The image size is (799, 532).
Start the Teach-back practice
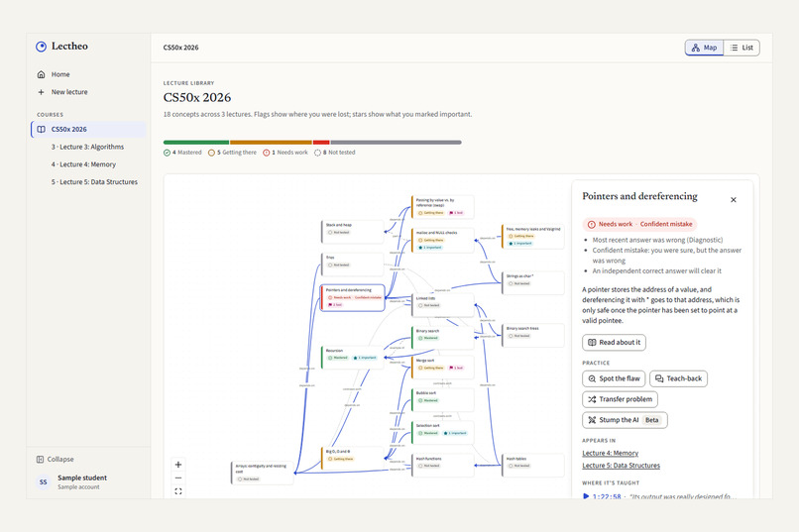click(678, 378)
